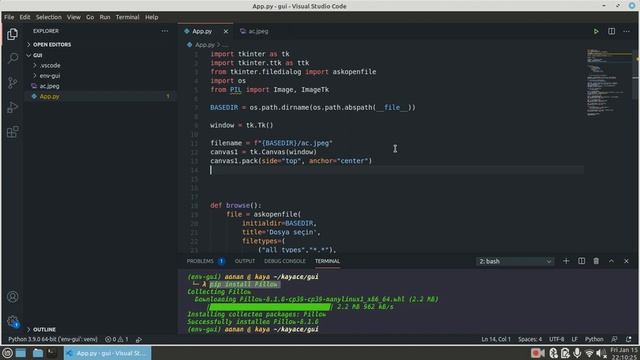
Task: Select the Terminal panel tab
Action: (327, 261)
